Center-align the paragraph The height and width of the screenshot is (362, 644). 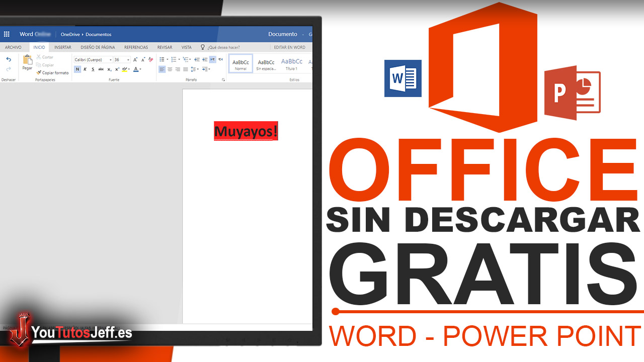point(170,69)
